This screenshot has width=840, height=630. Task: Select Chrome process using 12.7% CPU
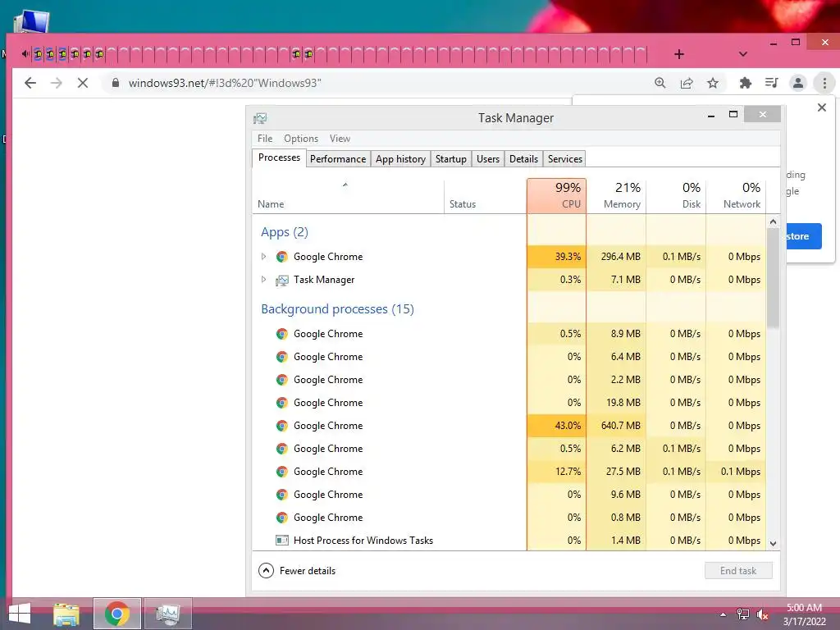(509, 472)
